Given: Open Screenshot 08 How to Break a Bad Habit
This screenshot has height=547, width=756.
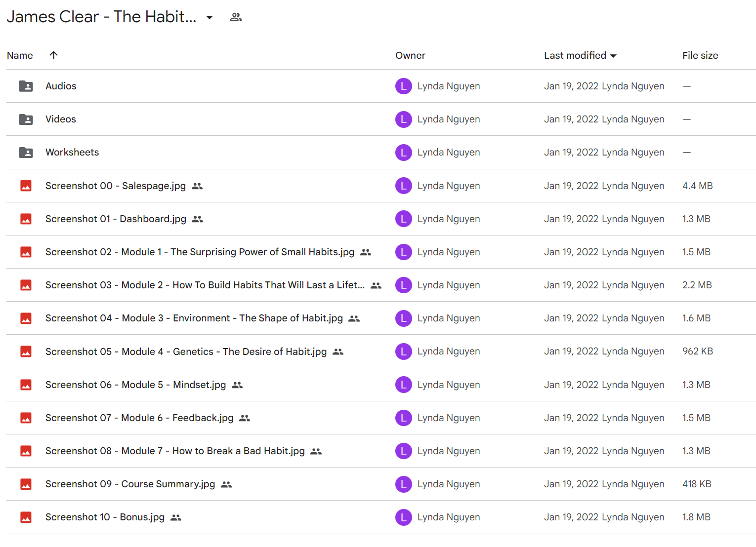Looking at the screenshot, I should 175,451.
